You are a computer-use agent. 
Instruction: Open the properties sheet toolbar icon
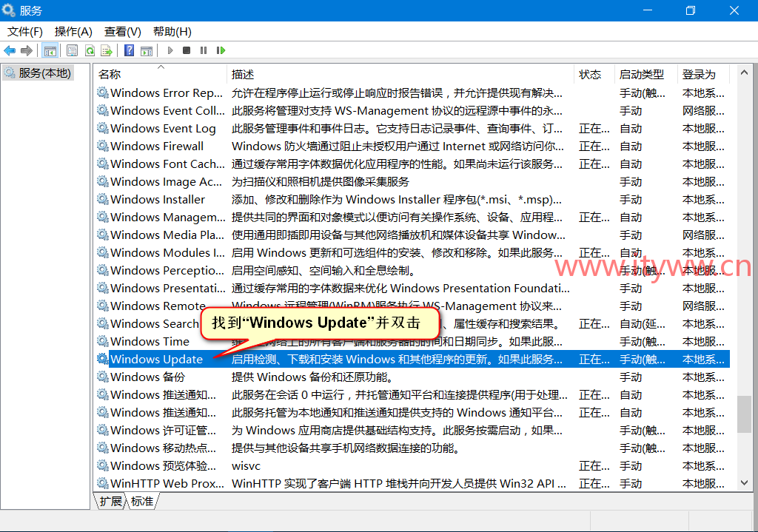click(72, 50)
